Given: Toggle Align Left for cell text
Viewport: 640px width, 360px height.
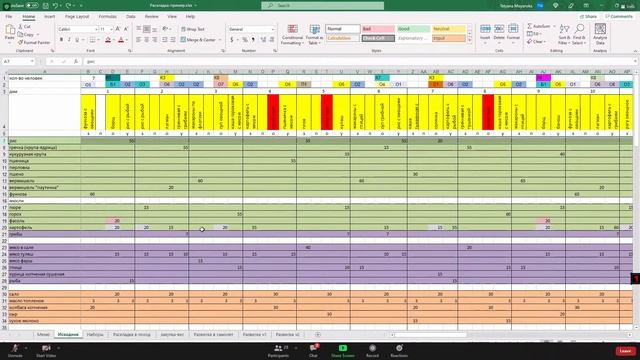Looking at the screenshot, I should point(139,40).
